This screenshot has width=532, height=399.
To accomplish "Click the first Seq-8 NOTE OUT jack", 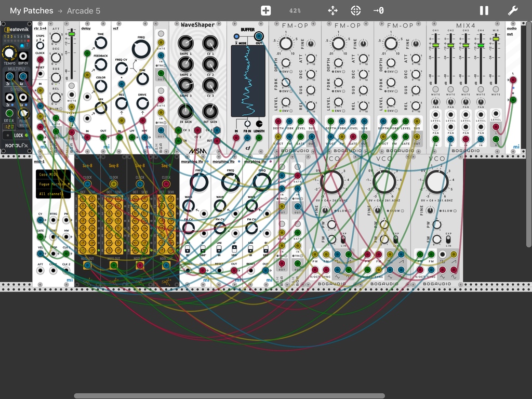I will (87, 265).
